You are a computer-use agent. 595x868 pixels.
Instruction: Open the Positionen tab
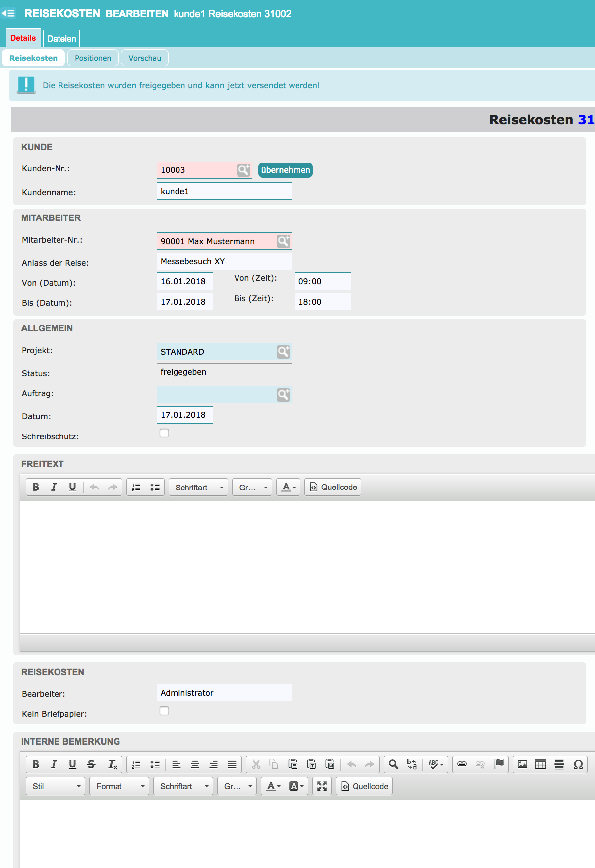coord(93,58)
